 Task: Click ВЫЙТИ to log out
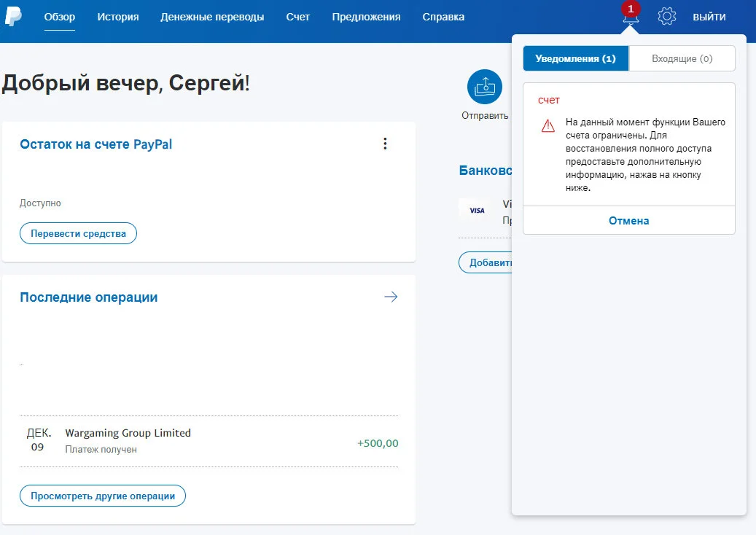click(709, 17)
